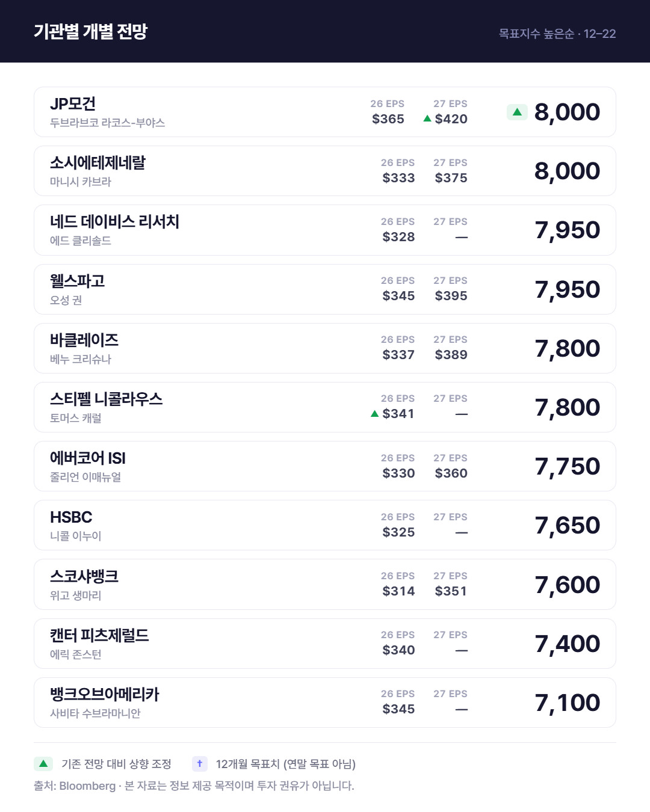
Task: Click the 스코샤뱅크 target 7,600
Action: pos(567,585)
